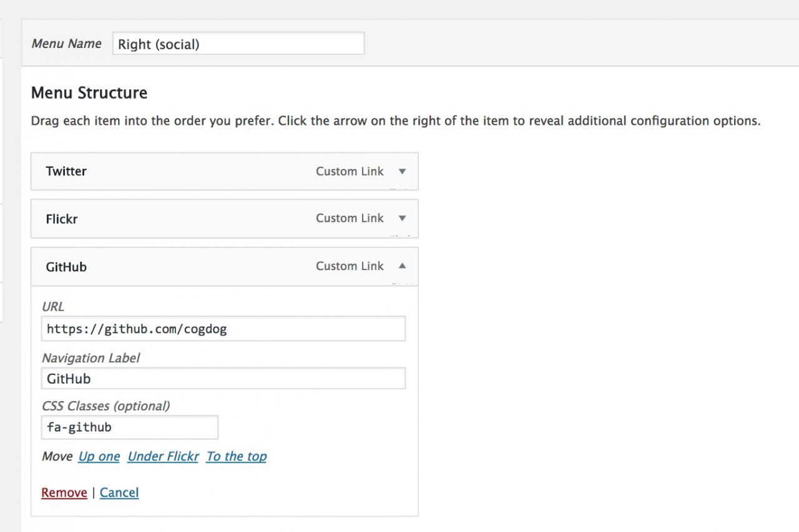The image size is (799, 532).
Task: Click the down arrow on Twitter item
Action: (x=403, y=172)
